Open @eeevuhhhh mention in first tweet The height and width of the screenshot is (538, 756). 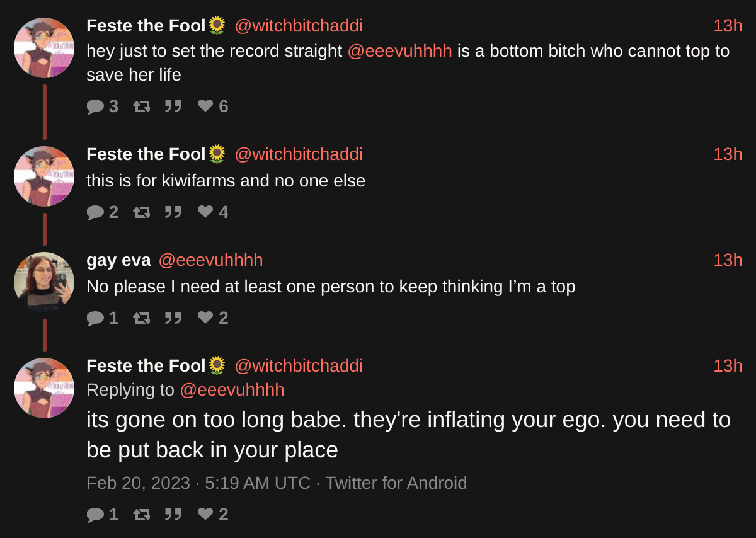coord(399,51)
